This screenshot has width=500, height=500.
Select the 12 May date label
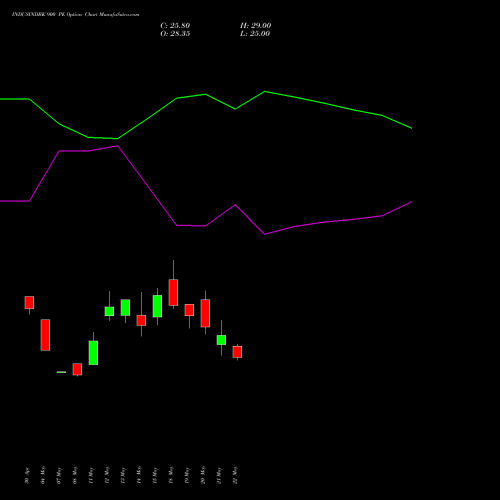[x=107, y=475]
